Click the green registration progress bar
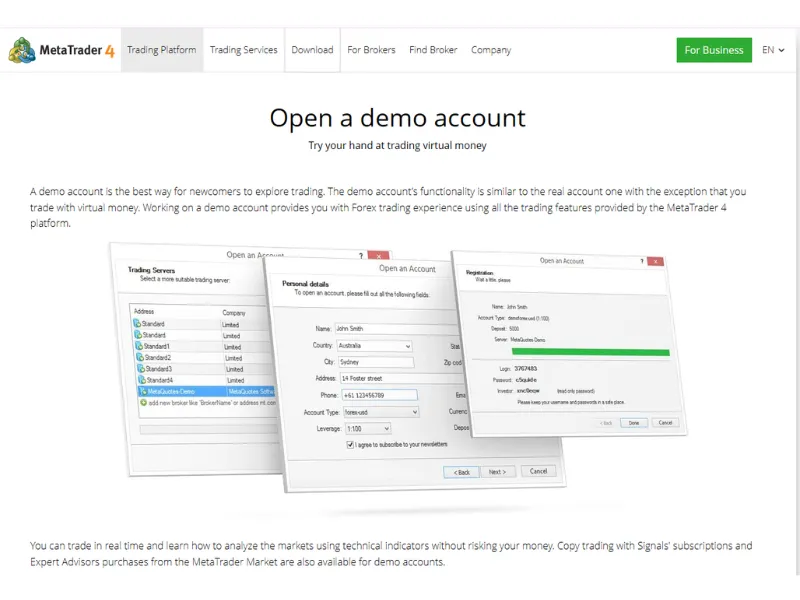The width and height of the screenshot is (800, 600). pos(590,352)
